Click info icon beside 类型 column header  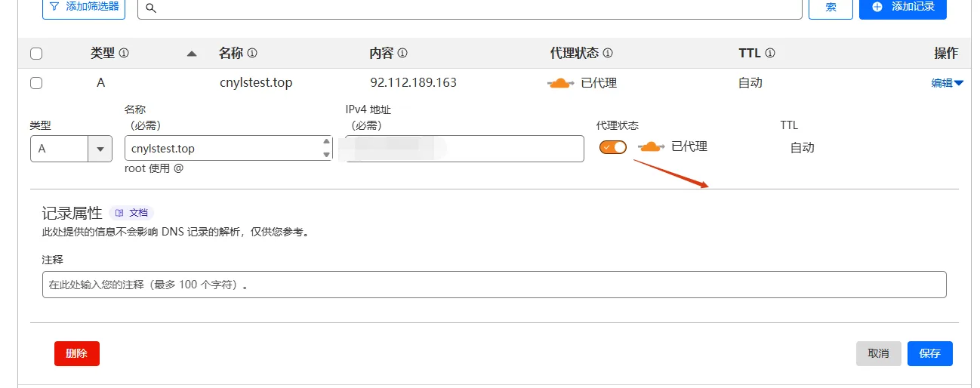[124, 54]
